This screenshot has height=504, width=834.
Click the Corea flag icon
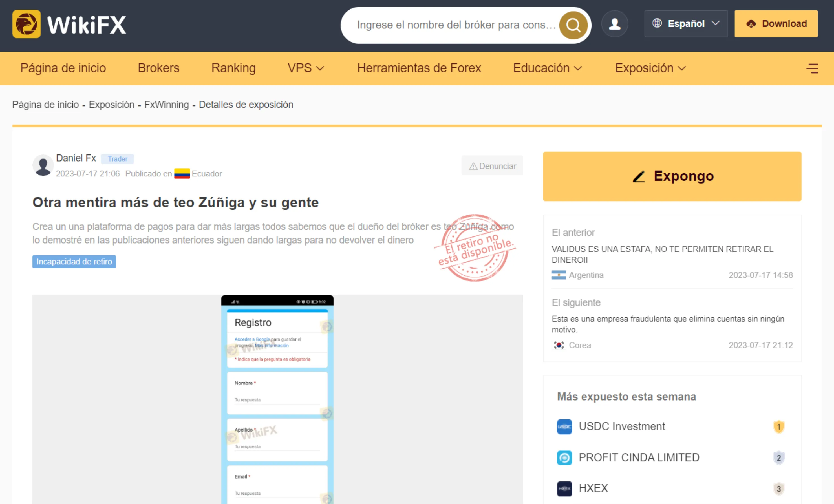coord(559,345)
